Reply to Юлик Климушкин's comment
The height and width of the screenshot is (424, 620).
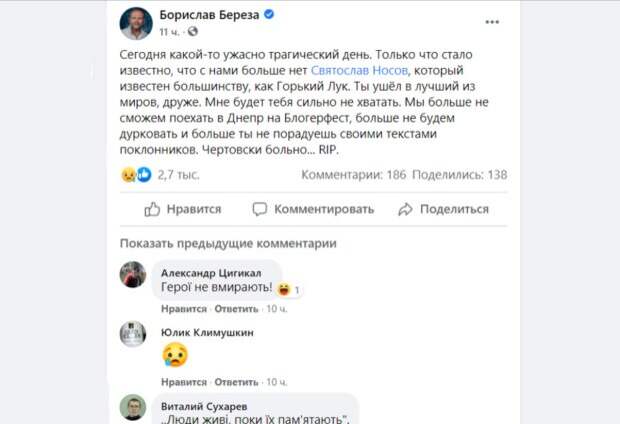pyautogui.click(x=236, y=381)
